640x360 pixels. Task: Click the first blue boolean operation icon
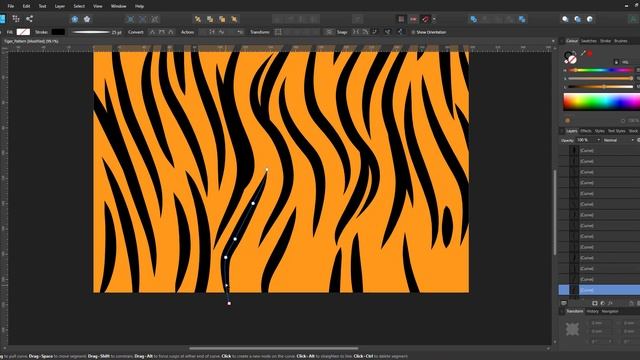[x=473, y=19]
